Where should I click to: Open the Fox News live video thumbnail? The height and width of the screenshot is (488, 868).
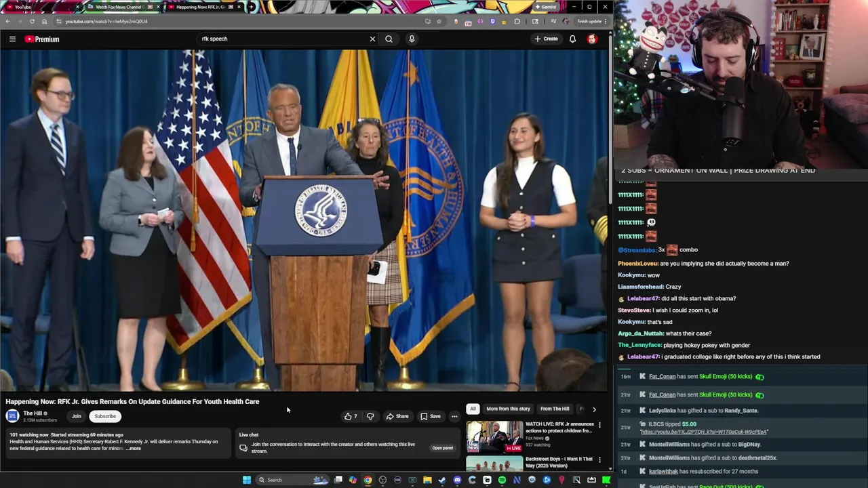point(494,437)
